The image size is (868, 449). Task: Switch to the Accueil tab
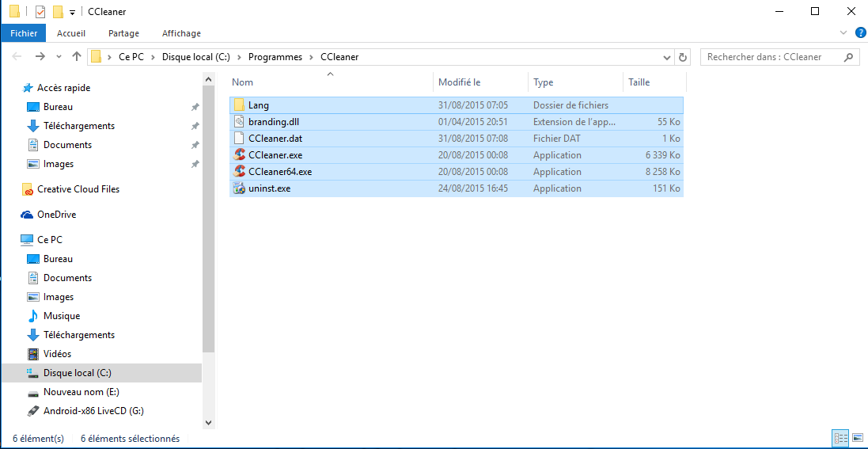point(71,33)
